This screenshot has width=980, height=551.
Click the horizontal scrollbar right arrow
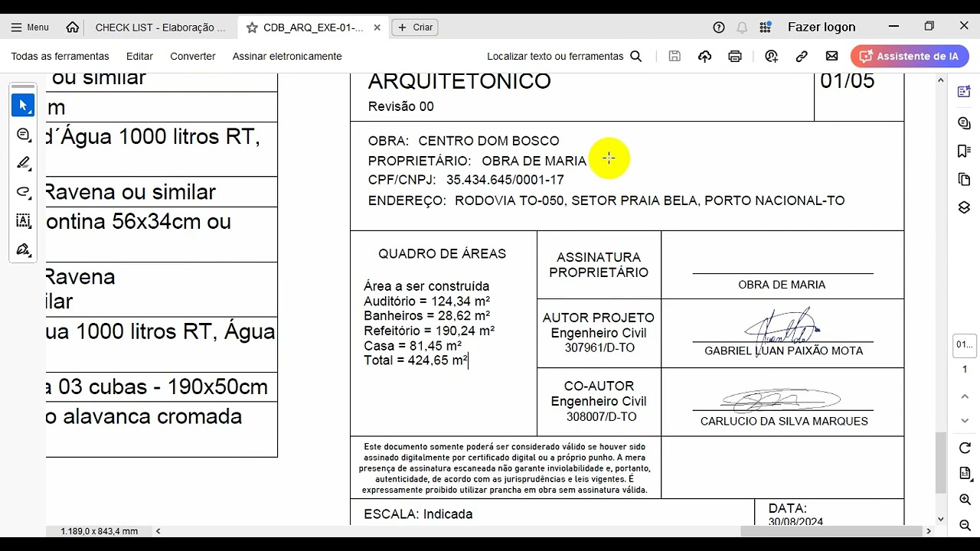(929, 531)
